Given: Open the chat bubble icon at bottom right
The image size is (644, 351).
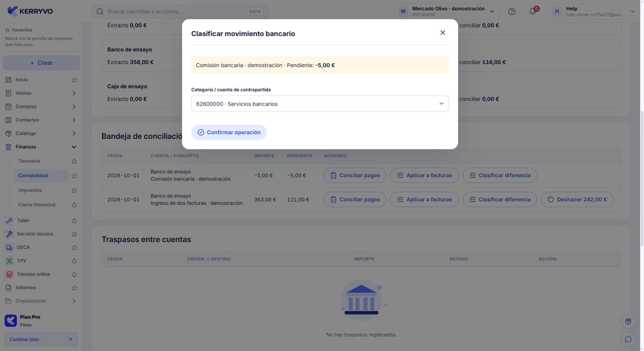Looking at the screenshot, I should pos(628,339).
